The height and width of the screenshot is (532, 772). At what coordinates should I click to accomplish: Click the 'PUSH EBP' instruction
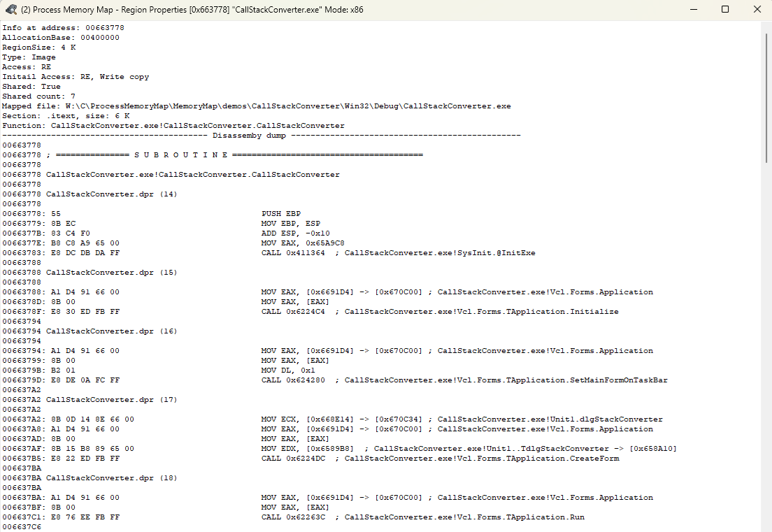(x=280, y=214)
